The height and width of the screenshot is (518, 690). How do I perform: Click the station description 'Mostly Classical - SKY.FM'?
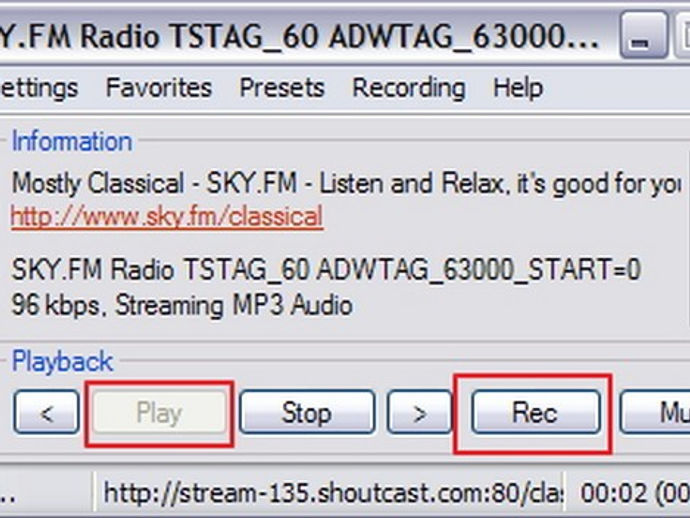[346, 184]
